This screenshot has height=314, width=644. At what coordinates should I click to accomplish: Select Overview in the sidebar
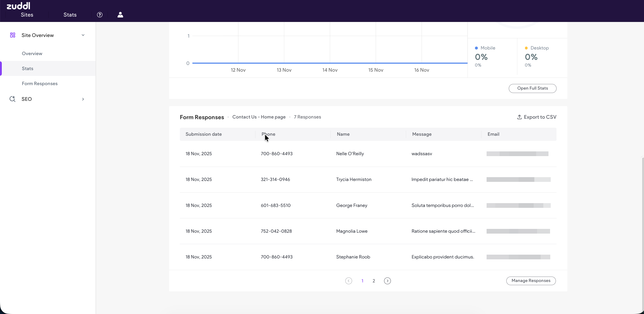[32, 53]
